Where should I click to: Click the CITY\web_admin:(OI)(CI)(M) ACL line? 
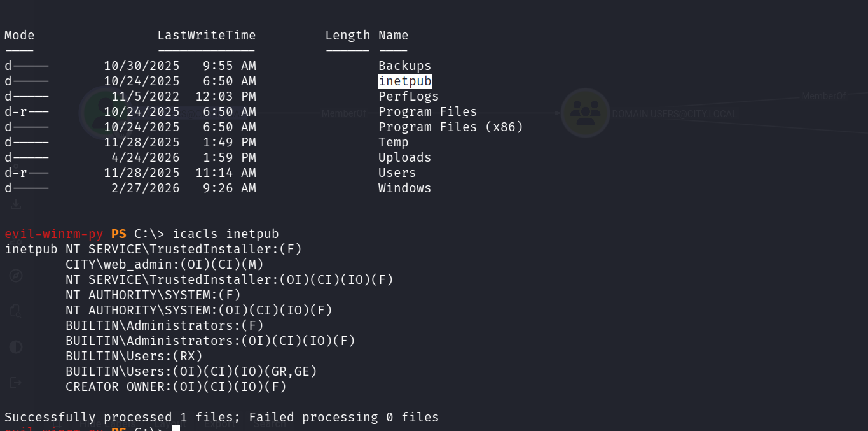[164, 264]
